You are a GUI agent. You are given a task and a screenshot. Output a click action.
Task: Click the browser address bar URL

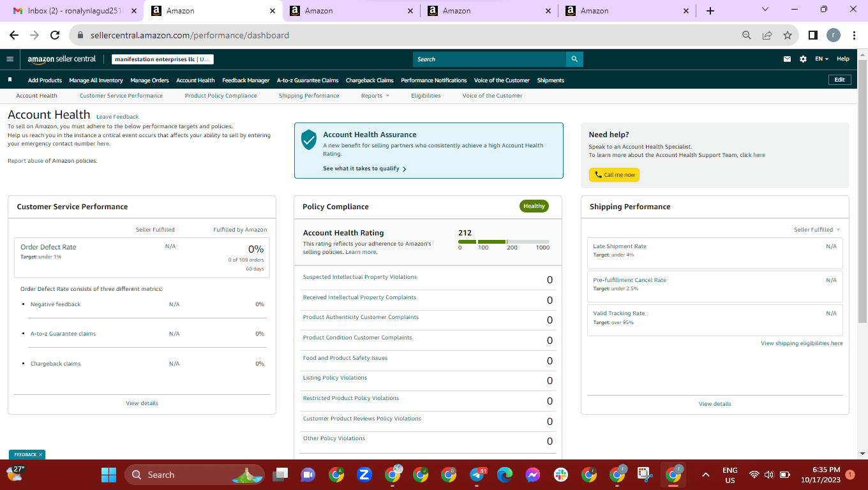pos(190,35)
